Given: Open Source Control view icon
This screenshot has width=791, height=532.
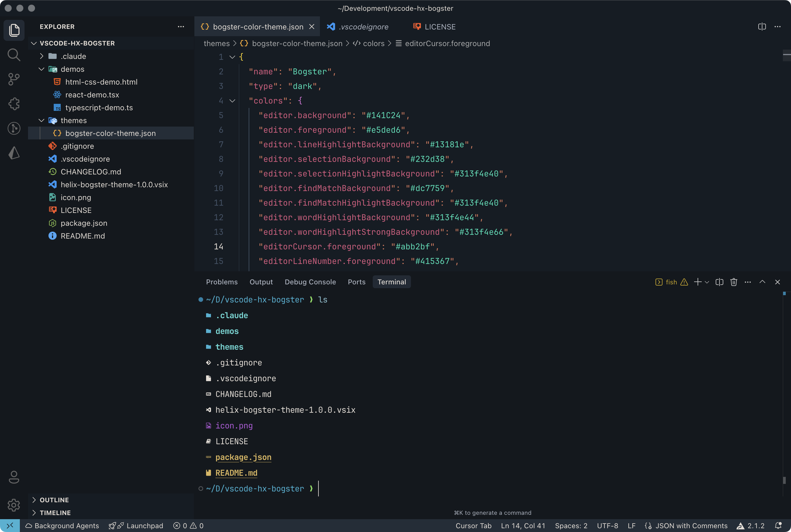Looking at the screenshot, I should tap(14, 79).
